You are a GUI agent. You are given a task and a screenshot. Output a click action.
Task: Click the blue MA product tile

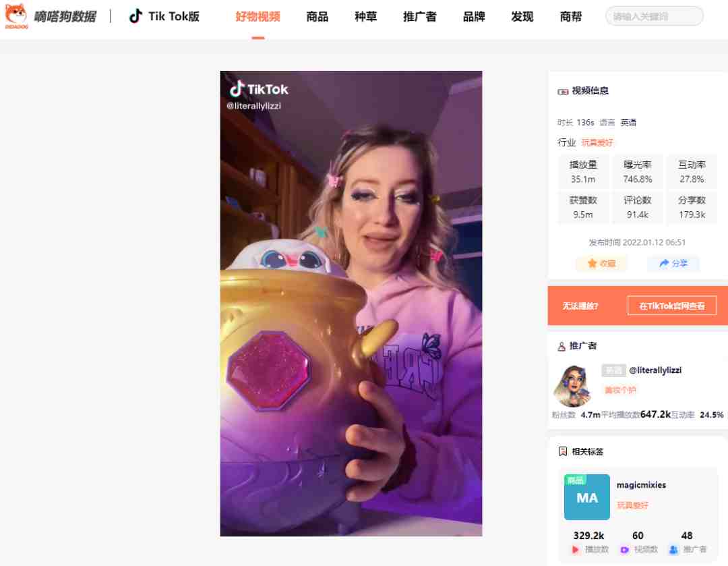tap(587, 497)
